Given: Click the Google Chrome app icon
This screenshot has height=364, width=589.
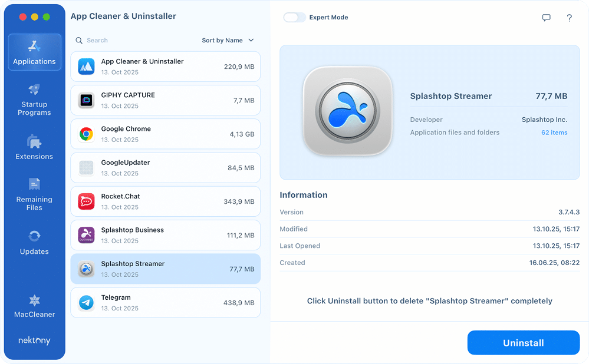Looking at the screenshot, I should coord(87,134).
